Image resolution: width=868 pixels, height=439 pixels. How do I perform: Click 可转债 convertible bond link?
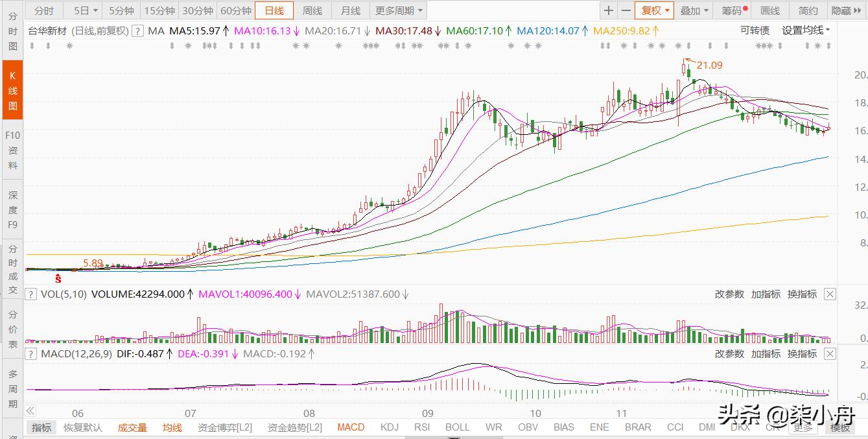[x=755, y=30]
